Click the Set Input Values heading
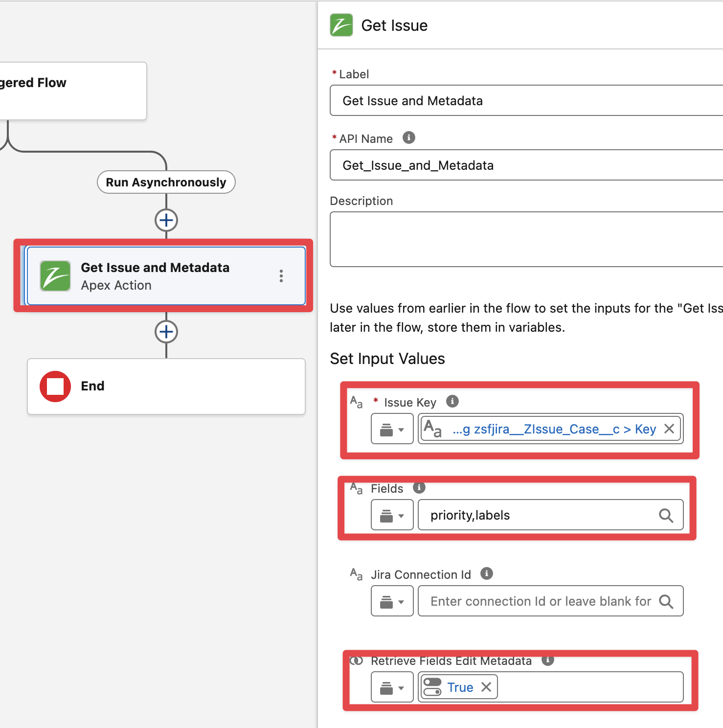 click(387, 359)
